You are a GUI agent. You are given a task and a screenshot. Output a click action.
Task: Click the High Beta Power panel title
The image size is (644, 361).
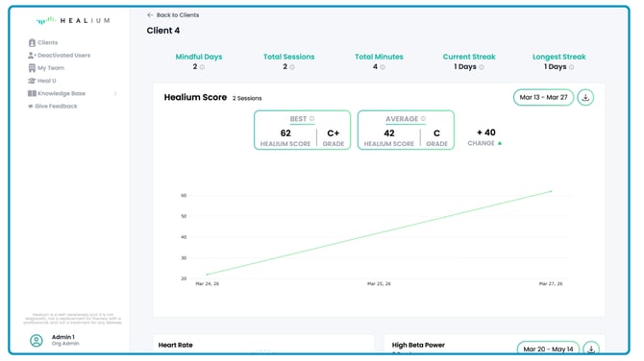(x=418, y=345)
